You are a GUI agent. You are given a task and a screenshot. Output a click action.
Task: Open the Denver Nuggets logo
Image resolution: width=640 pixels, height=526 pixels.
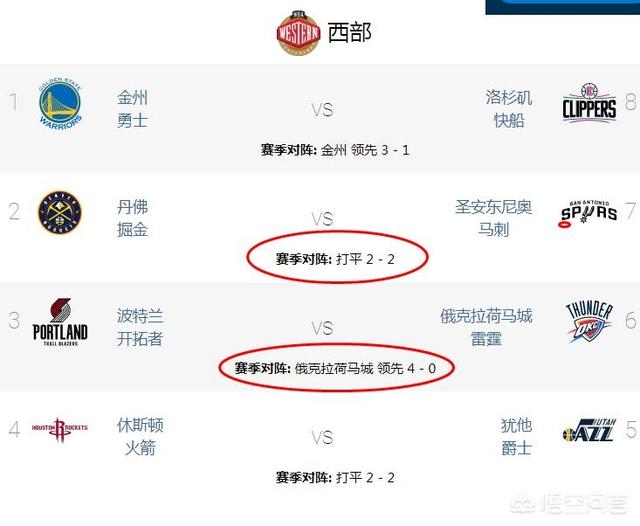click(x=60, y=212)
